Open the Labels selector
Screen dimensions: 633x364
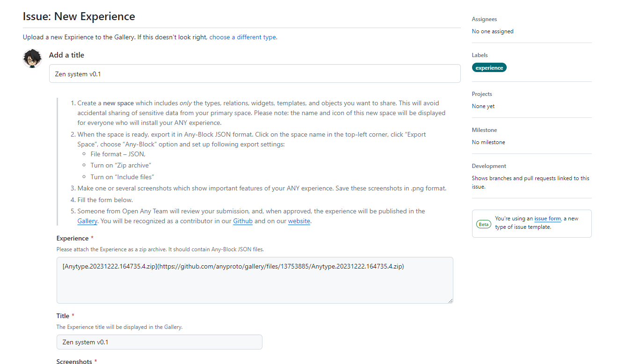coord(480,55)
